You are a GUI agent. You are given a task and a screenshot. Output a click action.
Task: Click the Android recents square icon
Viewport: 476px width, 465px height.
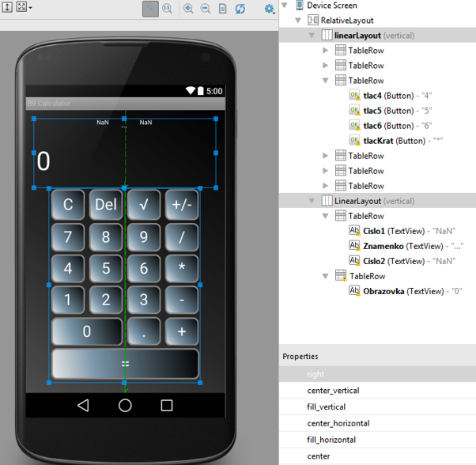[167, 405]
